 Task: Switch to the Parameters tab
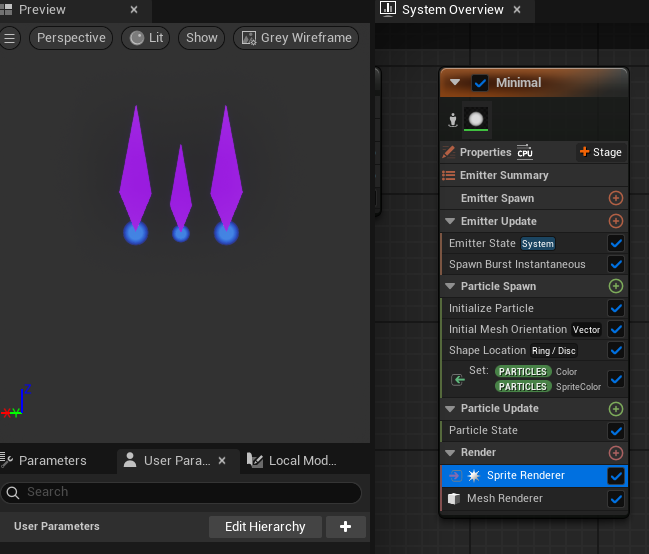(x=52, y=461)
